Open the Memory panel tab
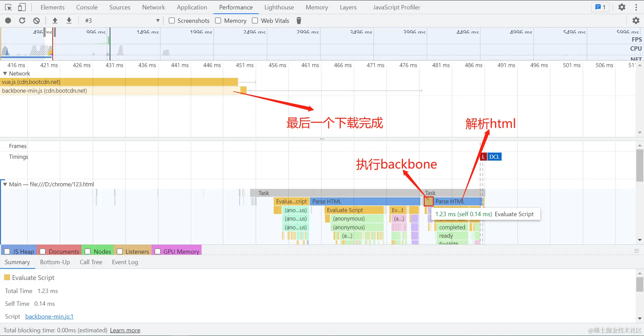644x336 pixels. (x=317, y=7)
